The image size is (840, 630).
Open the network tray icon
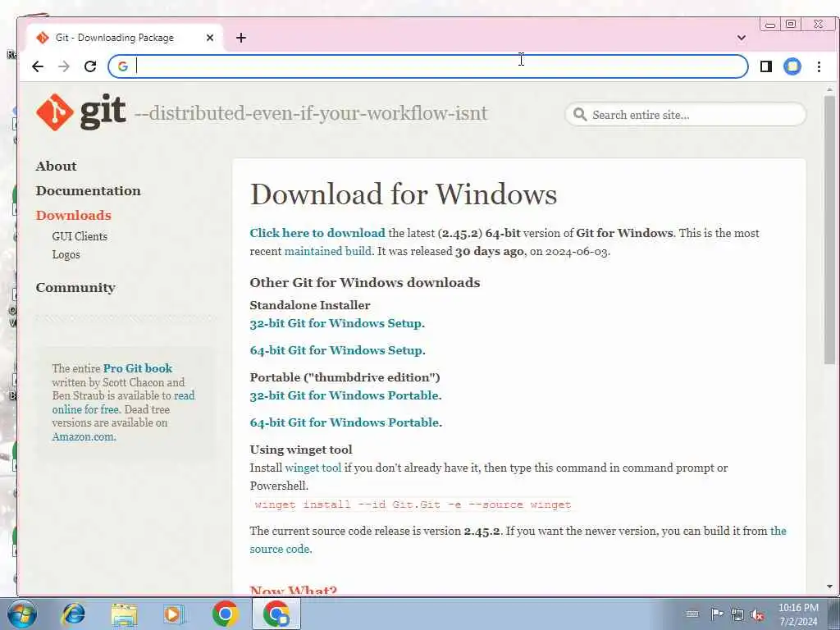(x=737, y=614)
